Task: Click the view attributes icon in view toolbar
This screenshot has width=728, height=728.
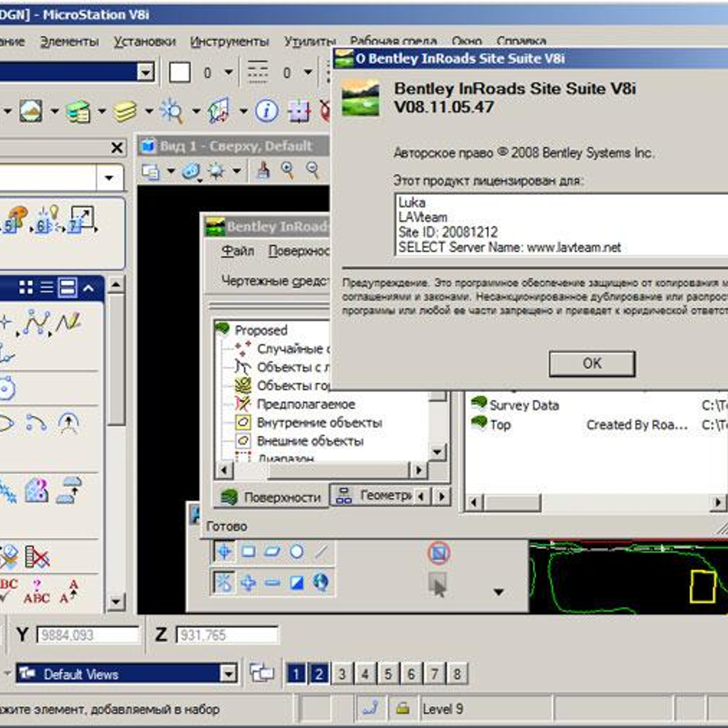Action: (x=150, y=172)
